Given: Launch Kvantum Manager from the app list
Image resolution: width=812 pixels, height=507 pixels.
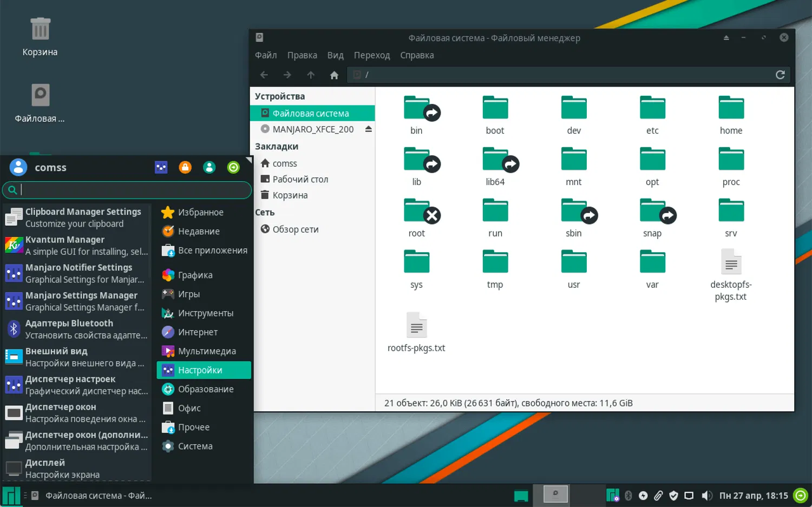Looking at the screenshot, I should click(x=76, y=245).
